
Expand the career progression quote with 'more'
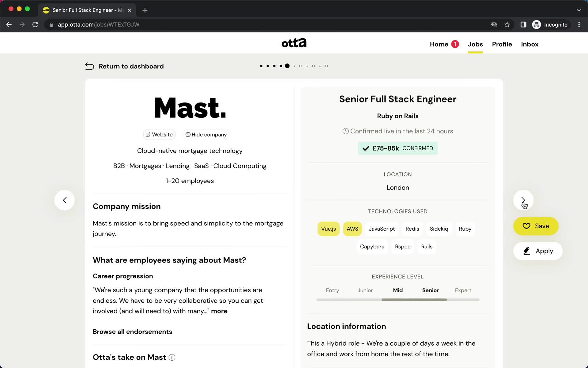point(219,311)
